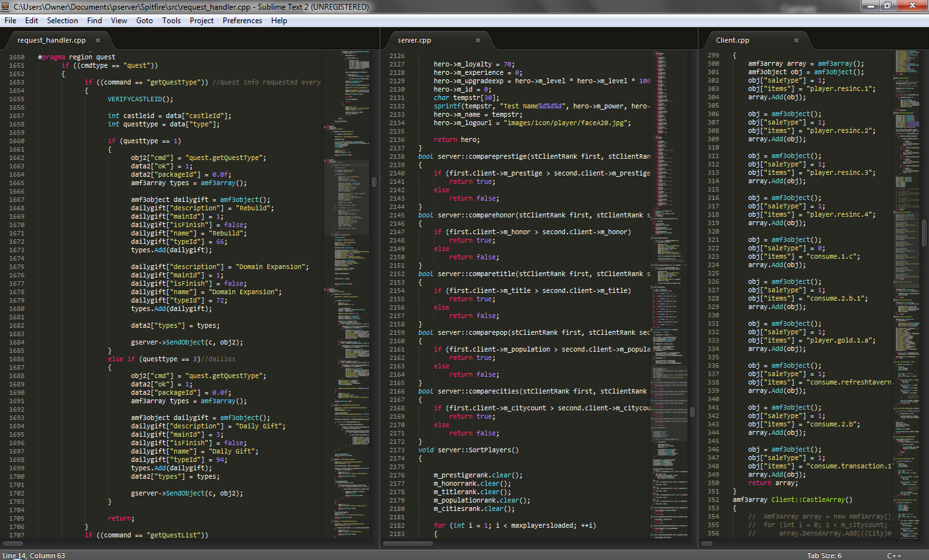The image size is (929, 560).
Task: Maximize the Sublime Text window
Action: (889, 6)
